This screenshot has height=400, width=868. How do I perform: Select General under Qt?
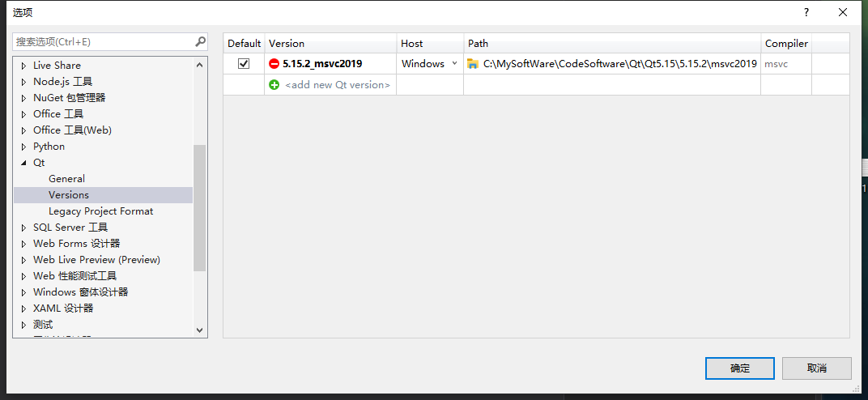point(66,179)
